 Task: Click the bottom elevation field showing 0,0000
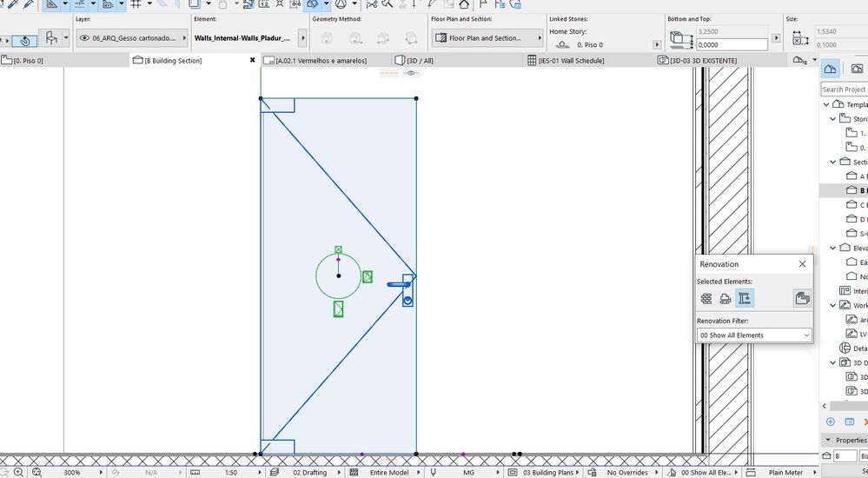[x=732, y=45]
